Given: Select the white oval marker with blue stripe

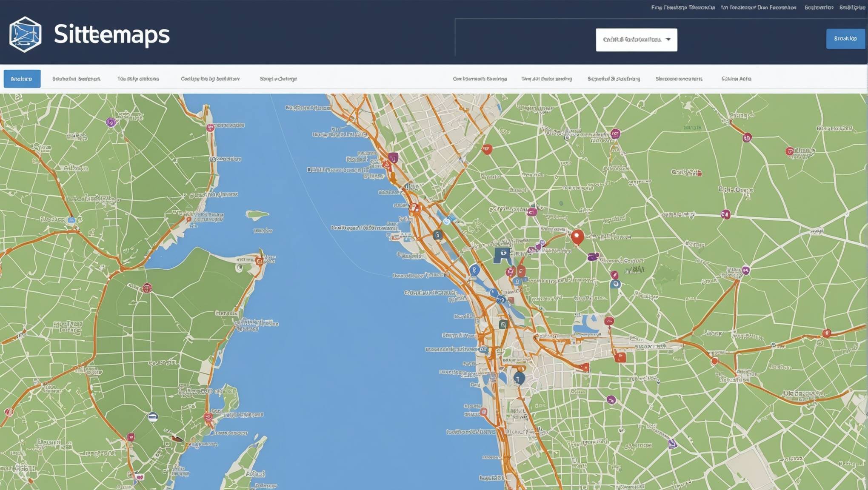Looking at the screenshot, I should pos(153,417).
